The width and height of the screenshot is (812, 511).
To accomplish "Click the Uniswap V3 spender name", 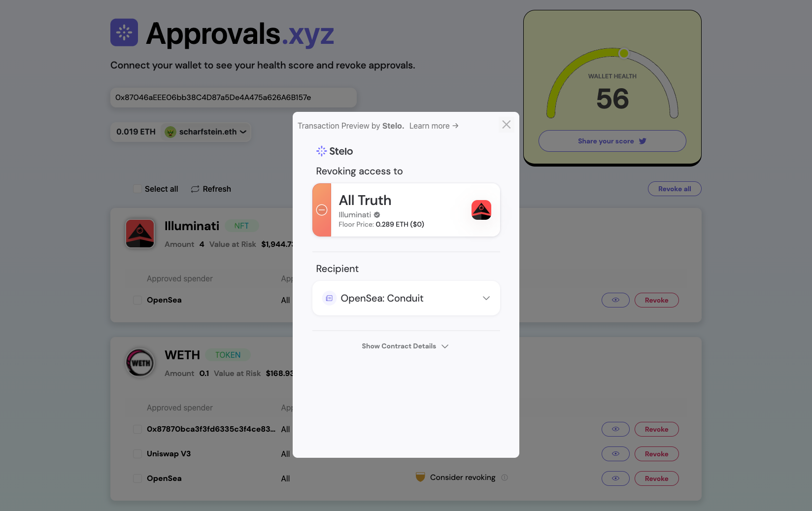I will tap(169, 454).
